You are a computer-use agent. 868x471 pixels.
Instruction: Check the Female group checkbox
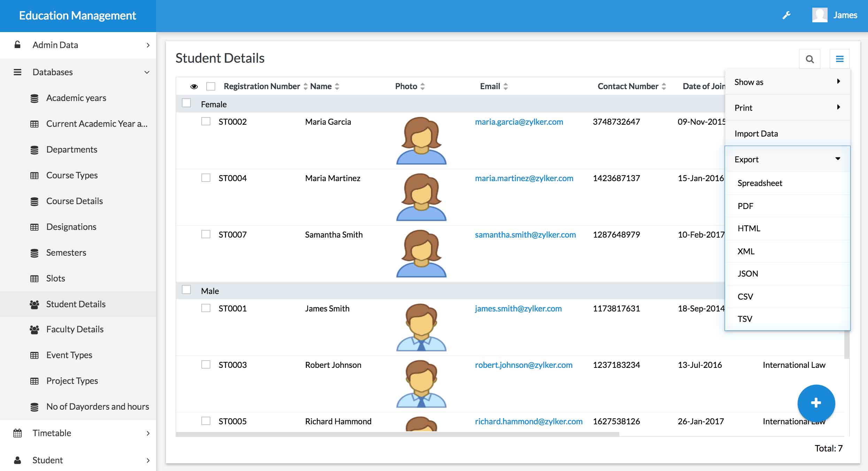(x=186, y=103)
